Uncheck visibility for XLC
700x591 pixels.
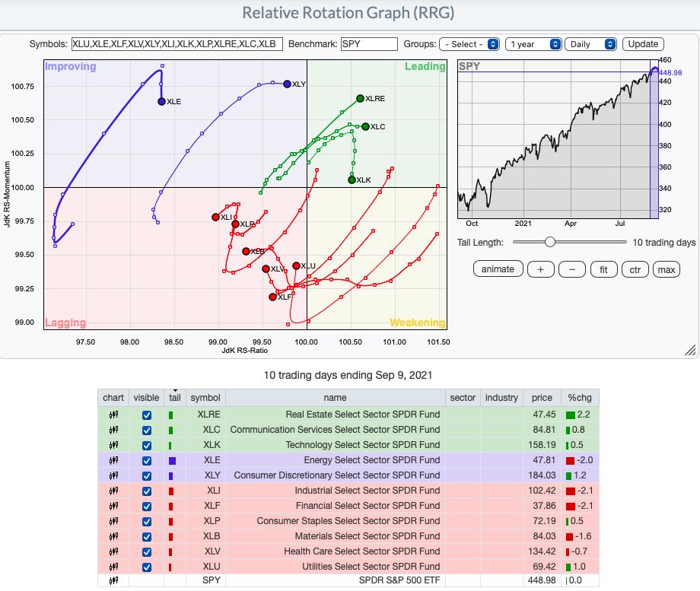pyautogui.click(x=146, y=431)
